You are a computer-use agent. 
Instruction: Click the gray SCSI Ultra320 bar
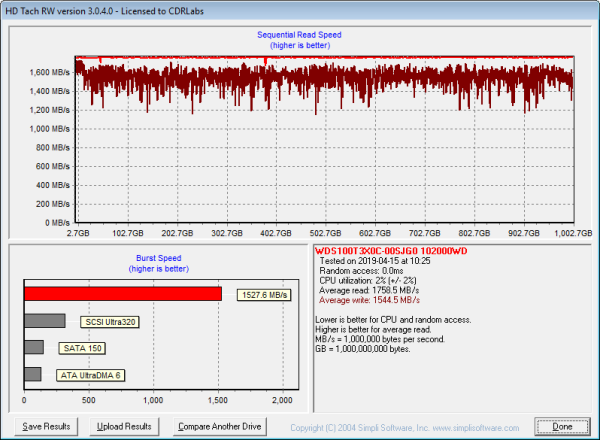click(45, 321)
